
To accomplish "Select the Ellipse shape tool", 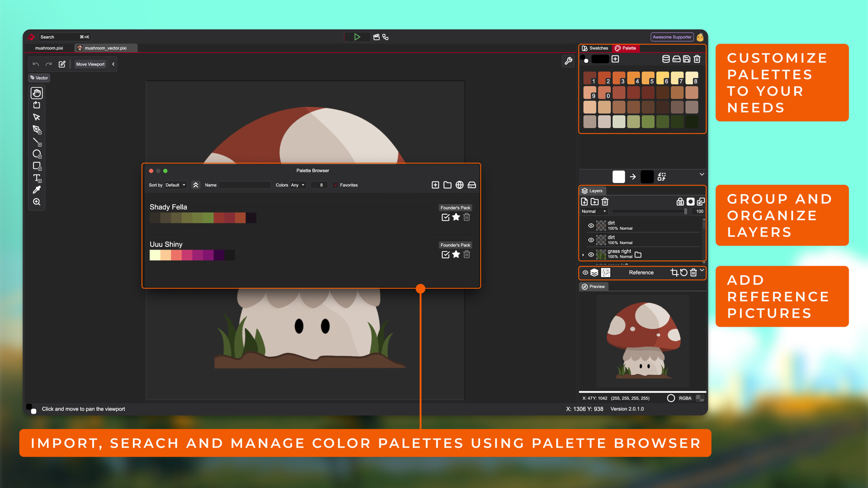I will 37,154.
